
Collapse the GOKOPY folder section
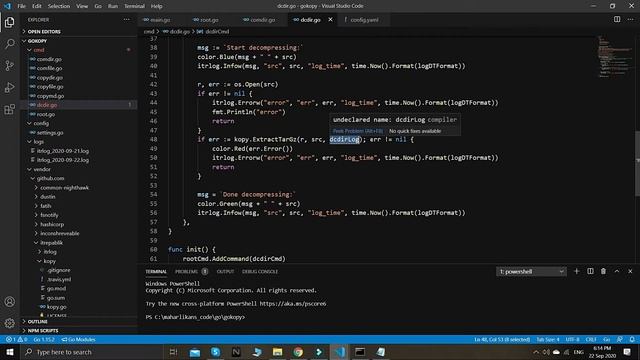37,41
